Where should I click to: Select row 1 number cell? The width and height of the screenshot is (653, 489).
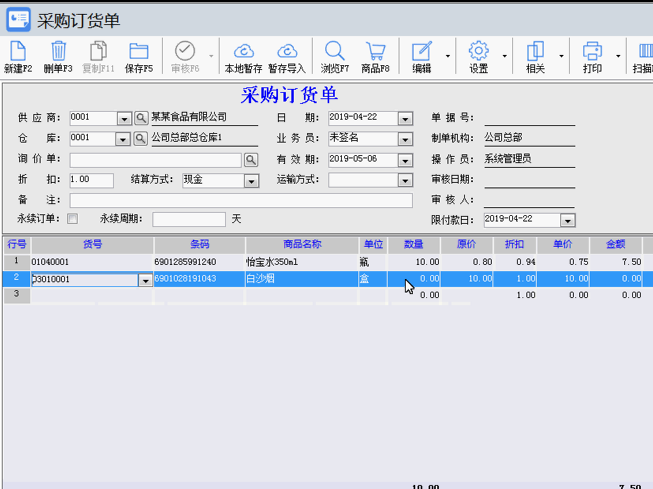click(x=17, y=262)
